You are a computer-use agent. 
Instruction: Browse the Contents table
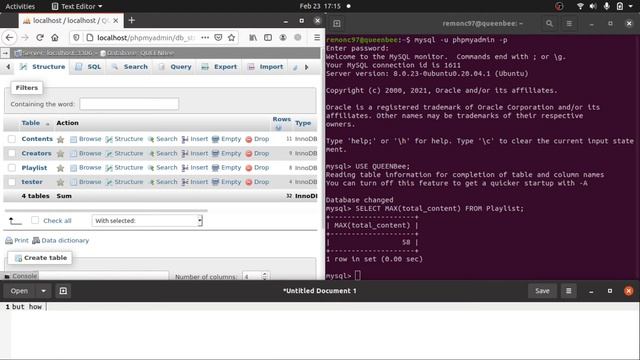pyautogui.click(x=86, y=139)
